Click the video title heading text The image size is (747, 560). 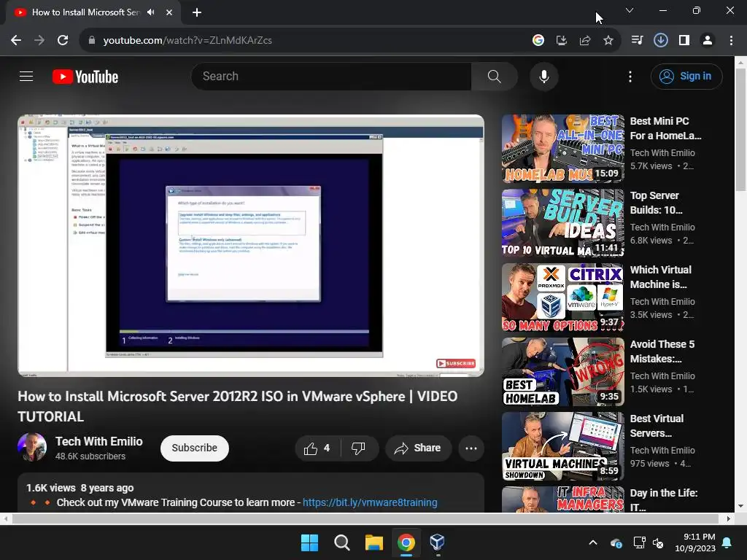[x=237, y=406]
